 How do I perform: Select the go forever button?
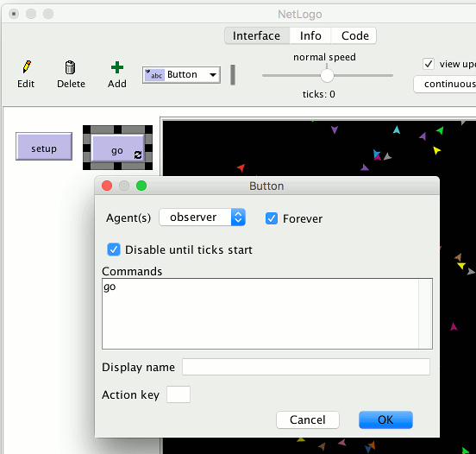pos(117,148)
